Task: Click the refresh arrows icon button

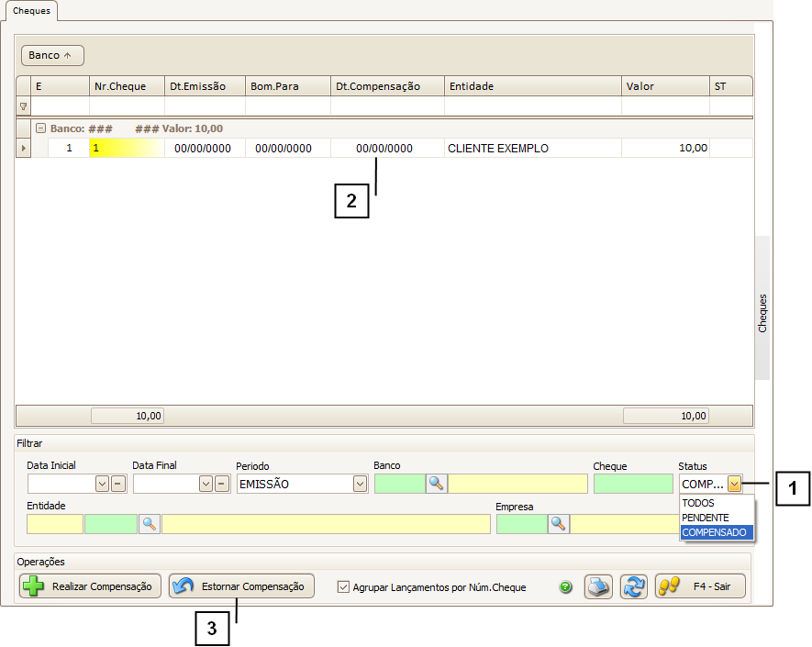Action: coord(633,586)
